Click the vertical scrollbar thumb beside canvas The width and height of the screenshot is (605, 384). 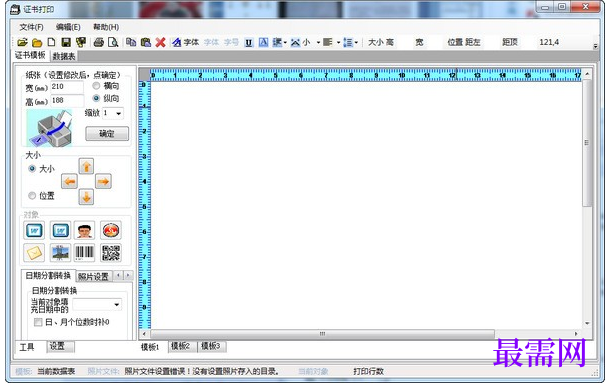coord(587,143)
